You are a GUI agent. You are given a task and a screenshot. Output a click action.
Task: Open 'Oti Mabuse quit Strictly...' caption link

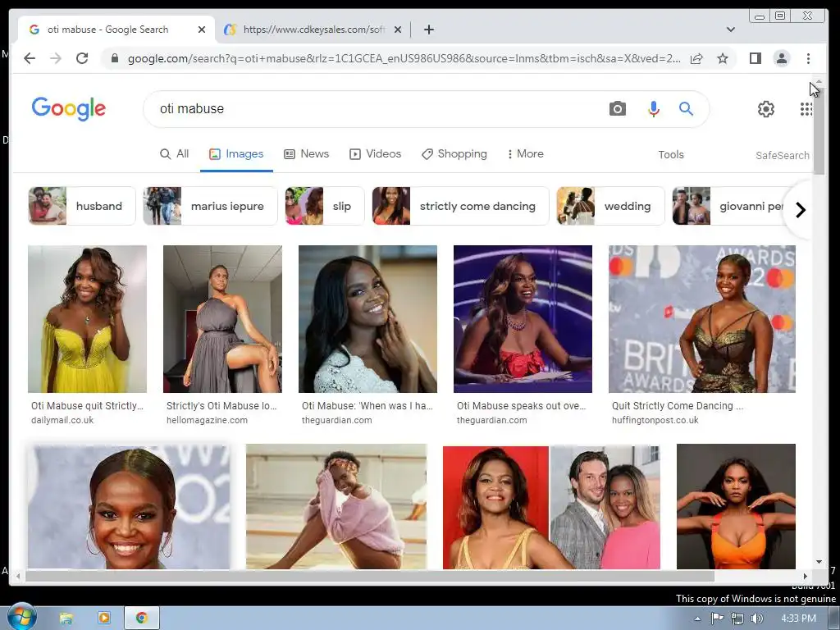(87, 406)
